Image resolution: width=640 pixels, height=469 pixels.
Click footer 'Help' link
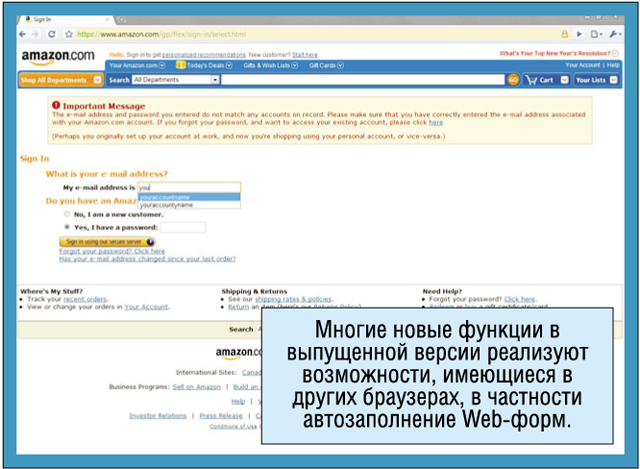coord(238,402)
